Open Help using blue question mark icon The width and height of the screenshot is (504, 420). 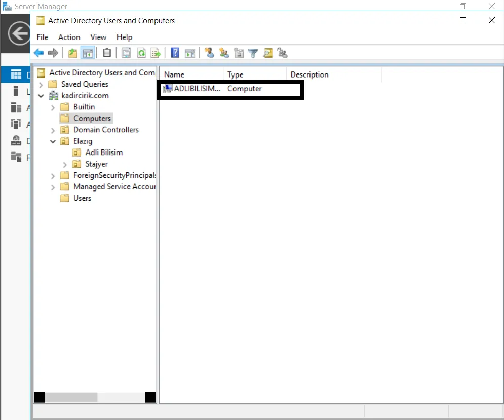point(175,52)
